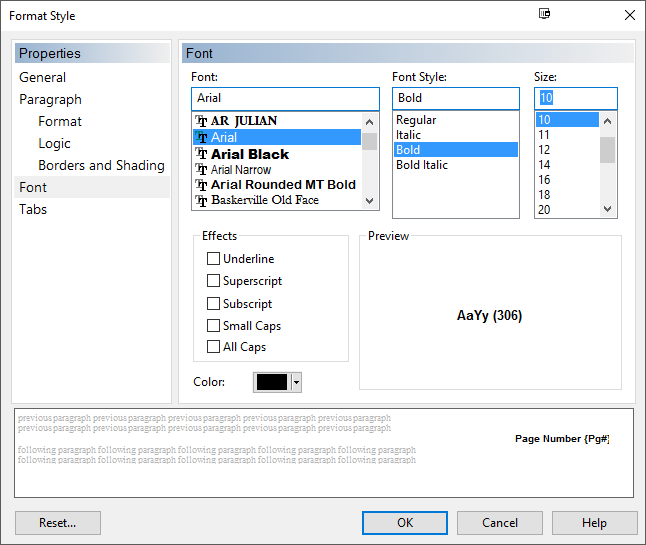Click the icon beside Baskerville Old Face

[x=202, y=200]
